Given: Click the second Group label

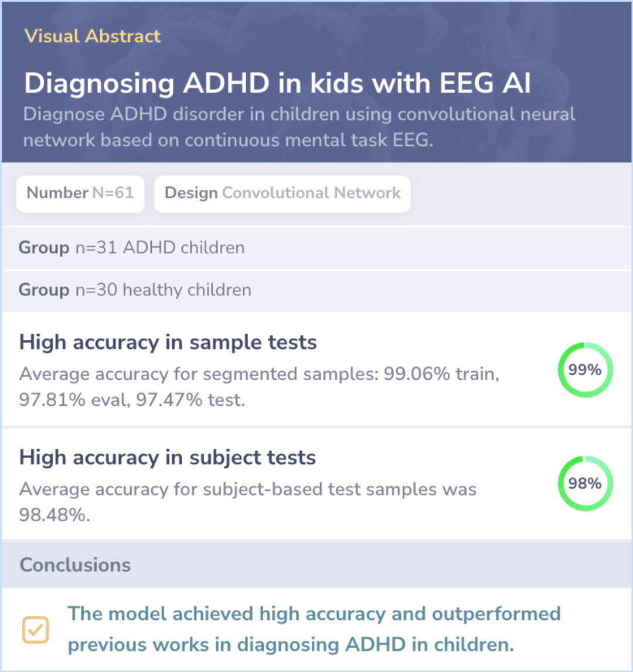Looking at the screenshot, I should pyautogui.click(x=44, y=290).
